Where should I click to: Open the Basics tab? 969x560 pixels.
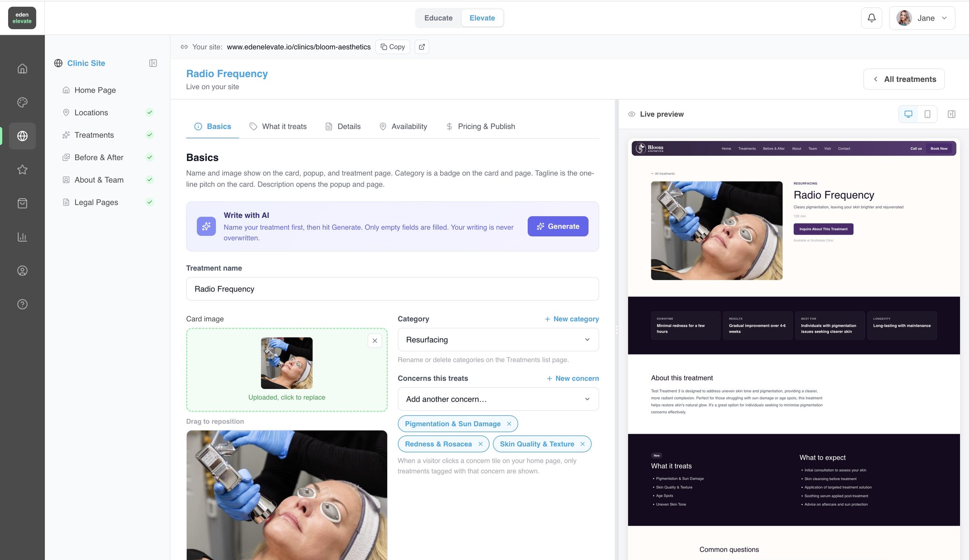[213, 126]
